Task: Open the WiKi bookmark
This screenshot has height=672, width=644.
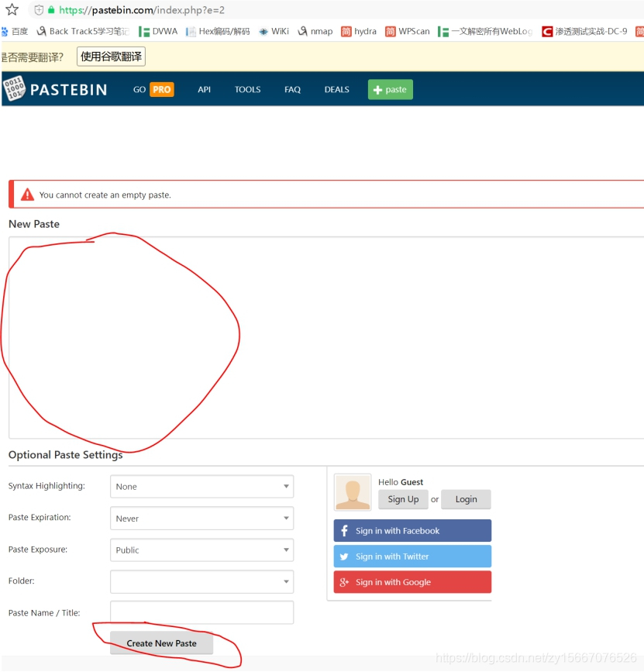Action: pos(274,31)
